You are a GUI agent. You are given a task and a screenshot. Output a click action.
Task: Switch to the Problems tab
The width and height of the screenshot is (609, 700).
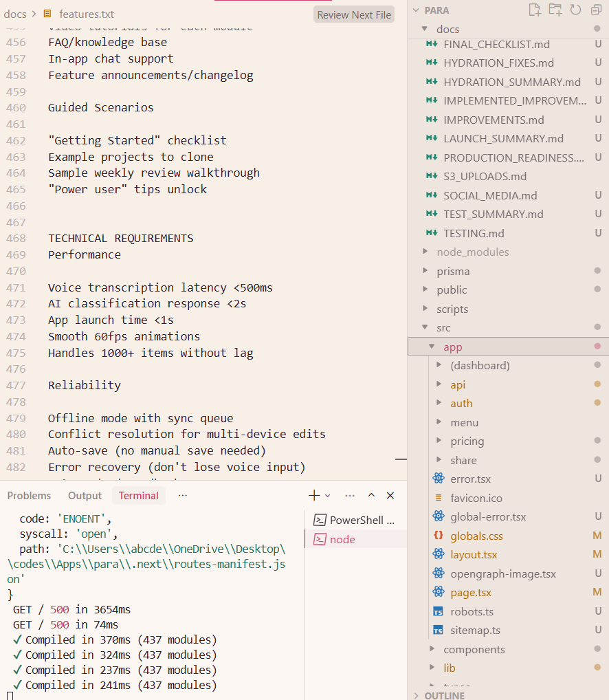click(29, 496)
